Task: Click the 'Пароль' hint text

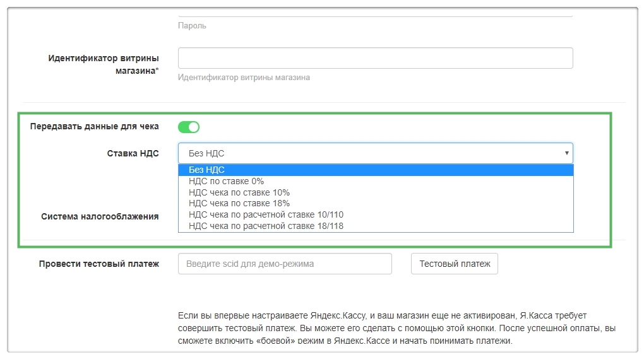Action: (192, 26)
